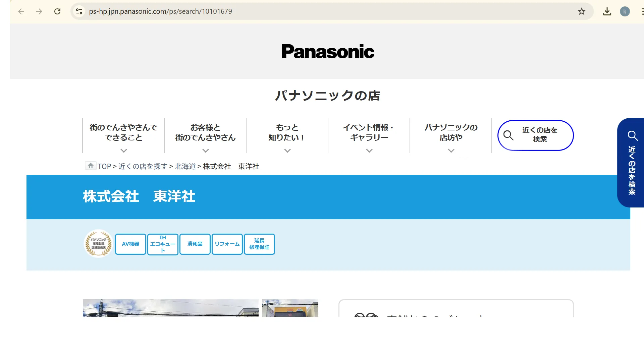Select the リフォーム tag

tap(227, 244)
